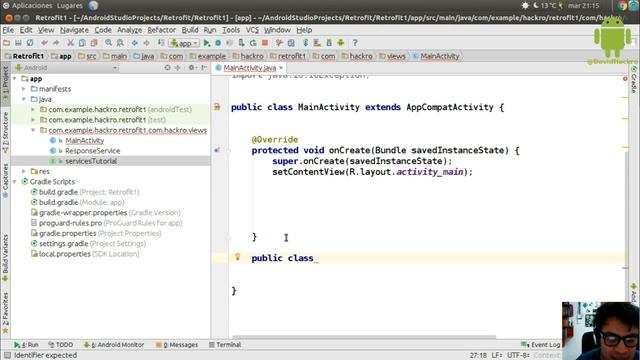This screenshot has height=360, width=640.
Task: Click the Paste toolbar icon
Action: [x=94, y=43]
